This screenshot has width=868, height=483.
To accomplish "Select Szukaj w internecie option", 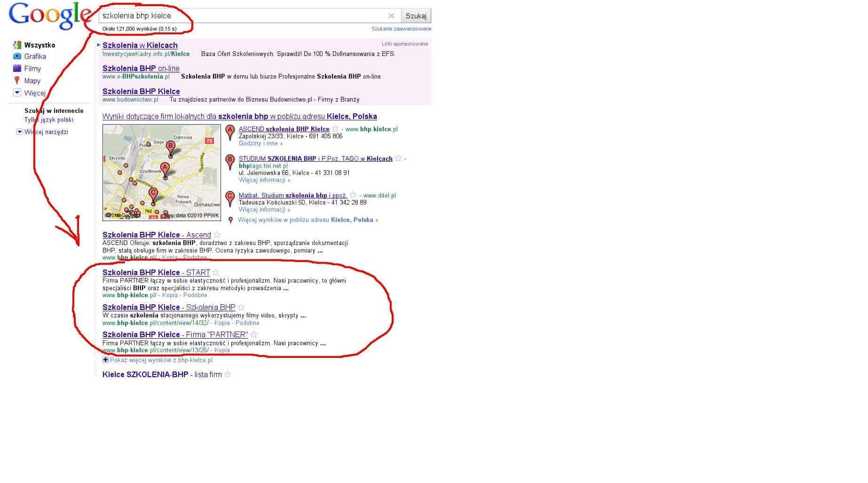I will pyautogui.click(x=54, y=111).
